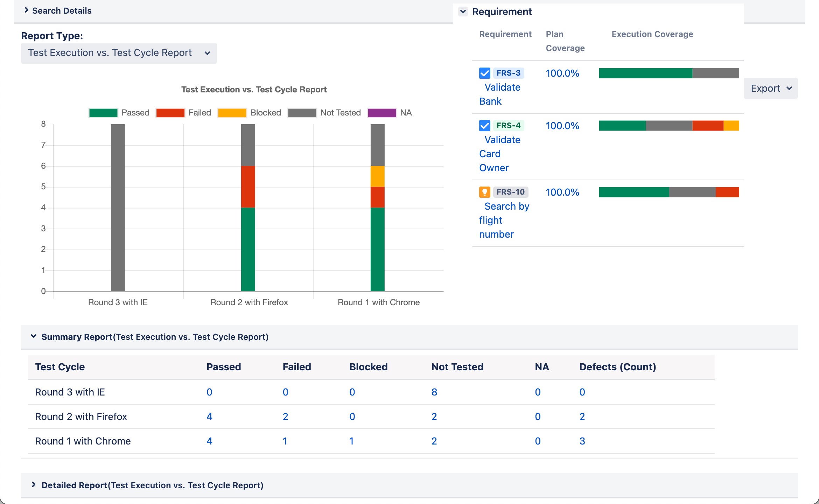Open the FRS-4 requirement key
Image resolution: width=819 pixels, height=504 pixels.
pos(509,126)
